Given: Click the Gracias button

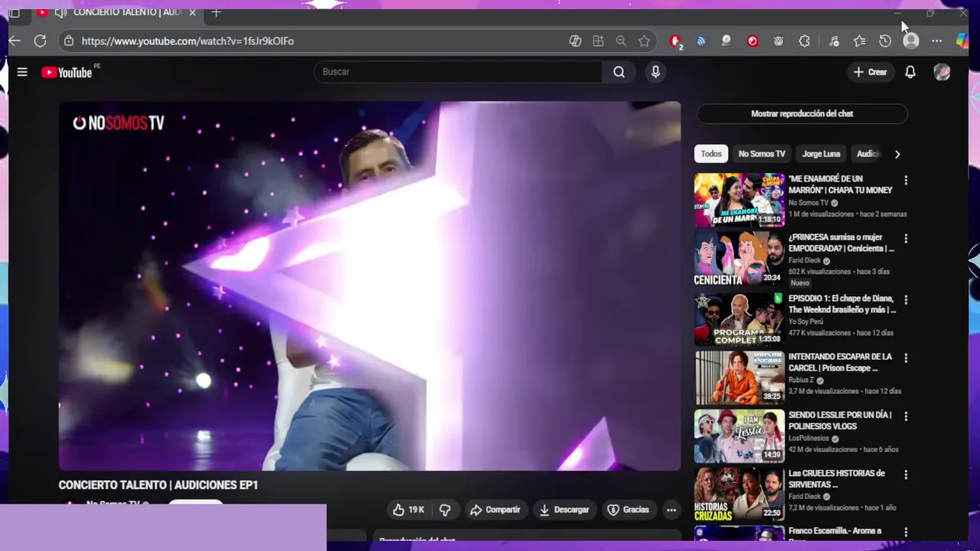Looking at the screenshot, I should pos(628,510).
